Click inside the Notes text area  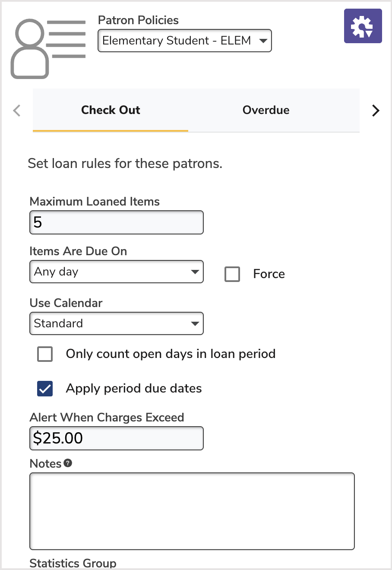tap(192, 511)
